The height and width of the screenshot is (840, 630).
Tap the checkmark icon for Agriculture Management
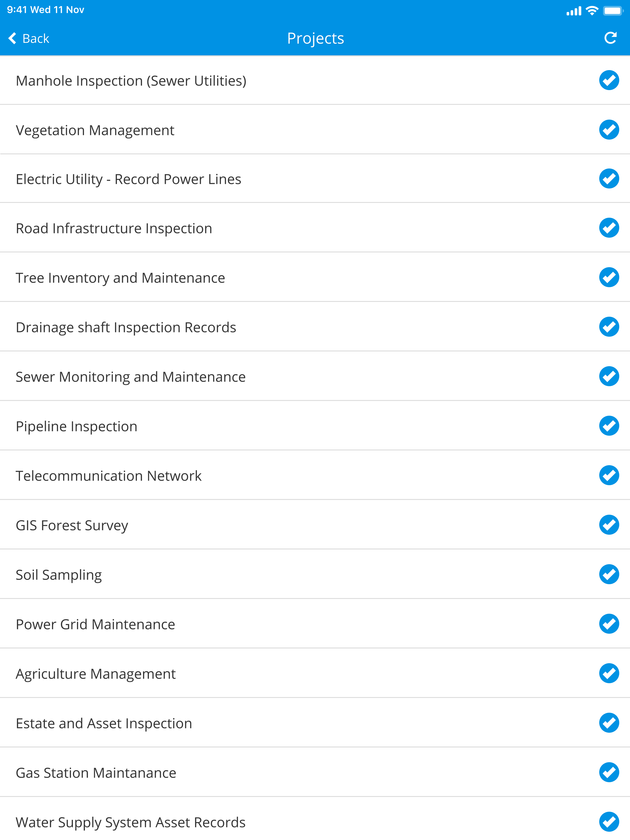pos(609,673)
